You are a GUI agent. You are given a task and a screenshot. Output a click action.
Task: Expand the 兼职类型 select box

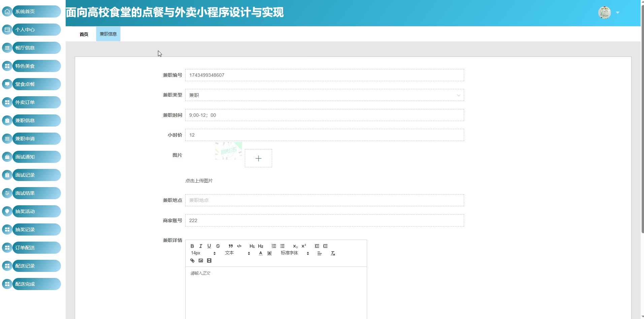324,95
